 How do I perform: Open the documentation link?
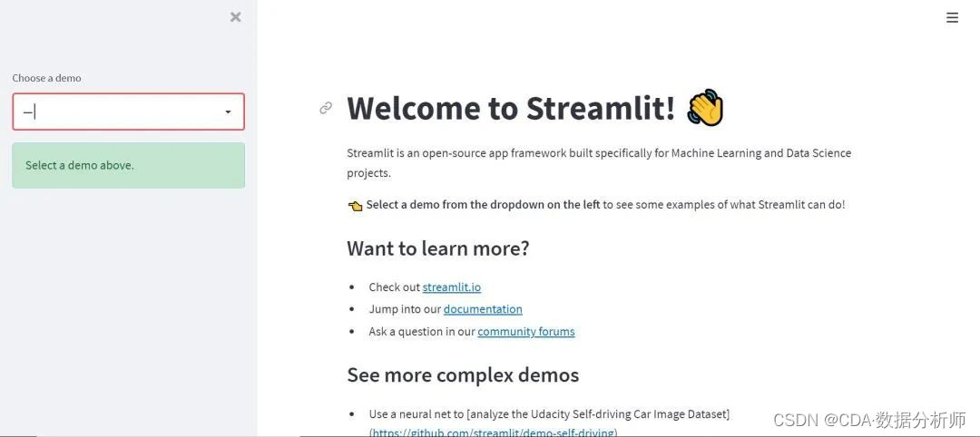coord(483,309)
